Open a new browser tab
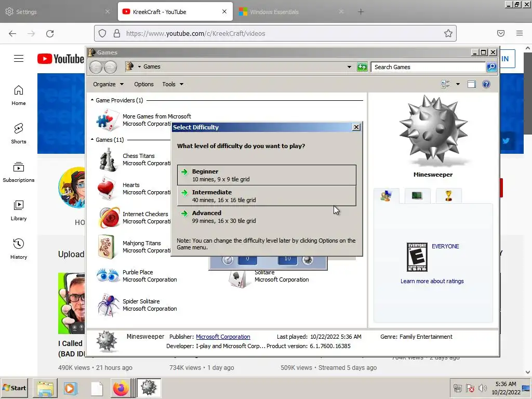 (361, 12)
